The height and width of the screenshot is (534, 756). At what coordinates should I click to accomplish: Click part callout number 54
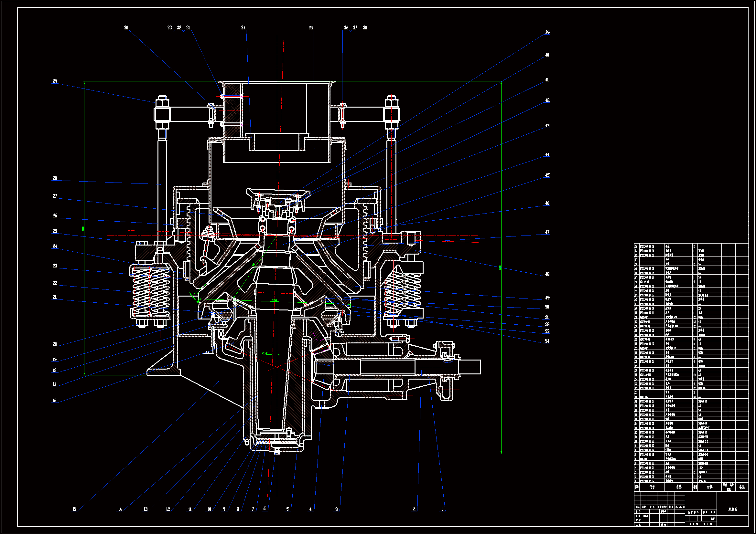pos(547,341)
